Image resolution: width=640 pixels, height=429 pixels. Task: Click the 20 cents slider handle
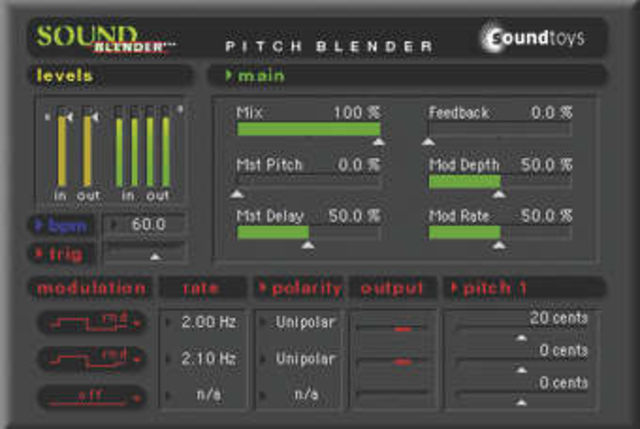tap(521, 338)
